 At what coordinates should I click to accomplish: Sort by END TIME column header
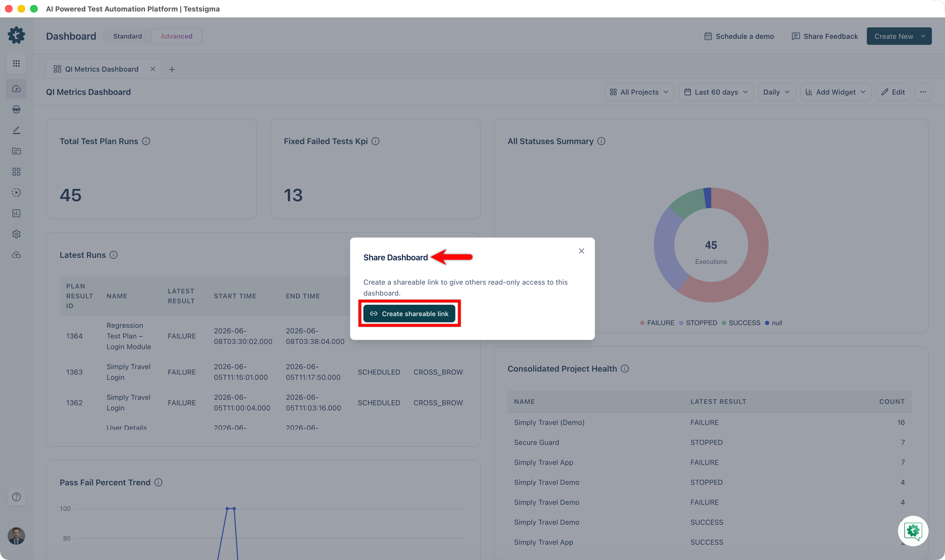(x=302, y=296)
